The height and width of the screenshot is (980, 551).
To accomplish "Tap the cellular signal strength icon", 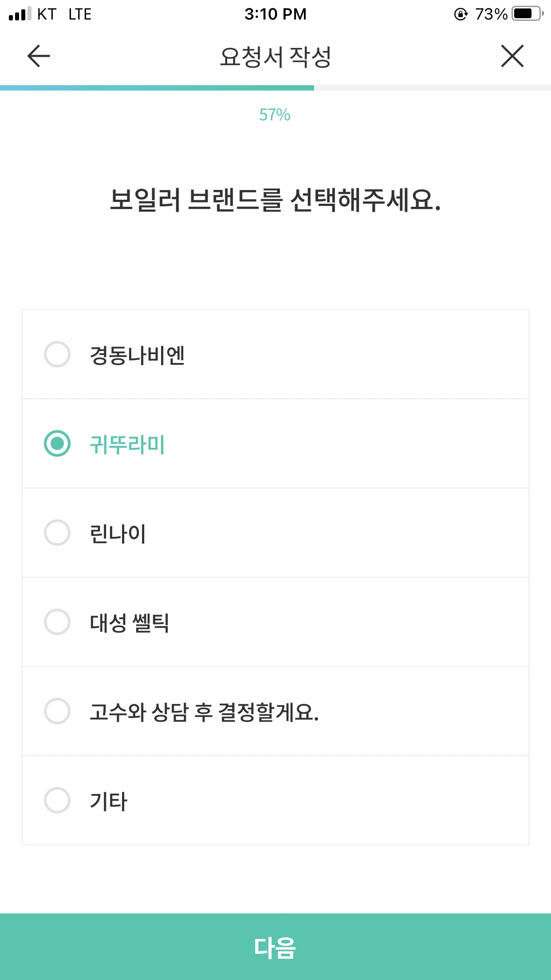I will pyautogui.click(x=20, y=14).
